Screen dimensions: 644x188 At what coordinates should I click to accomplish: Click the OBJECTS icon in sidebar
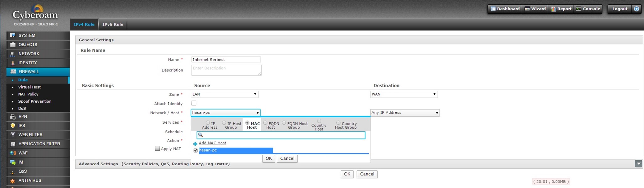13,45
